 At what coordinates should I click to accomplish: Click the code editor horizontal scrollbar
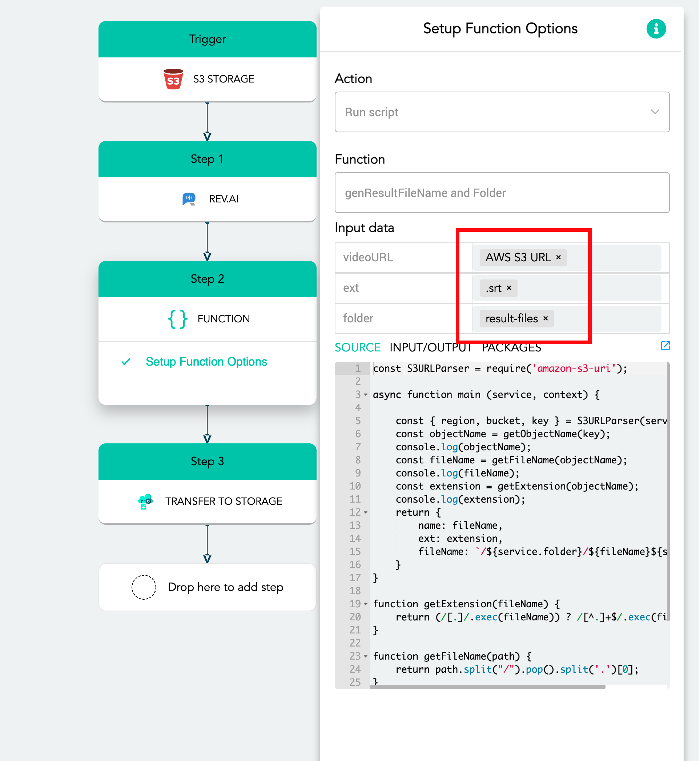(x=487, y=686)
